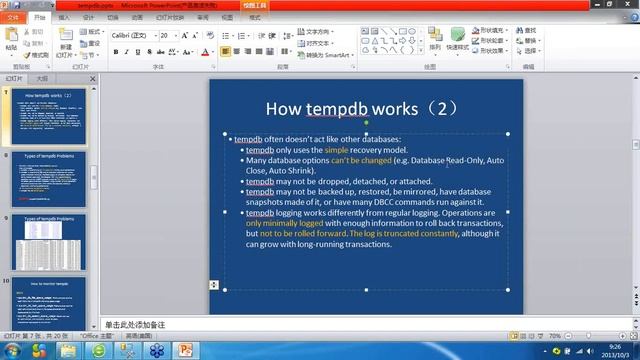The height and width of the screenshot is (360, 640).
Task: Pick the rectangle shape in the gallery
Action: [x=402, y=31]
